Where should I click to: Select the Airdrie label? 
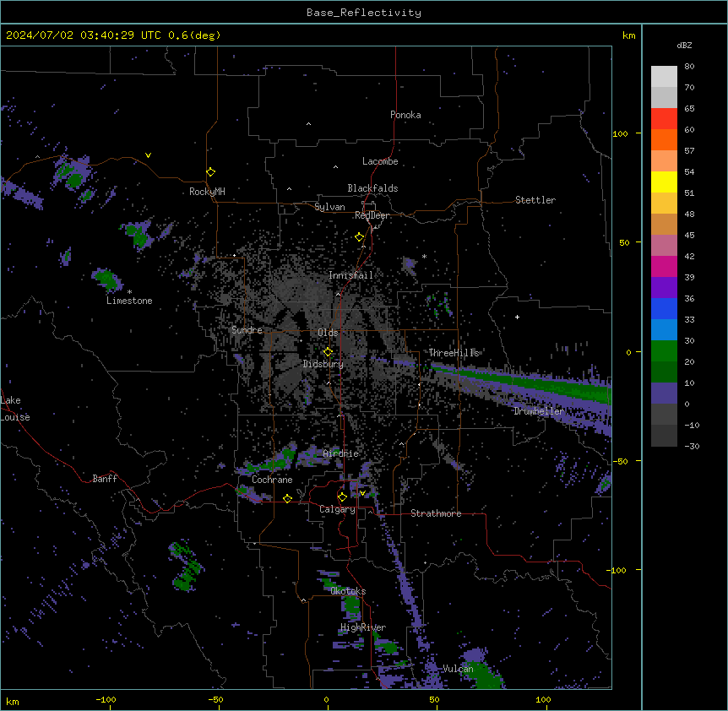coord(341,453)
